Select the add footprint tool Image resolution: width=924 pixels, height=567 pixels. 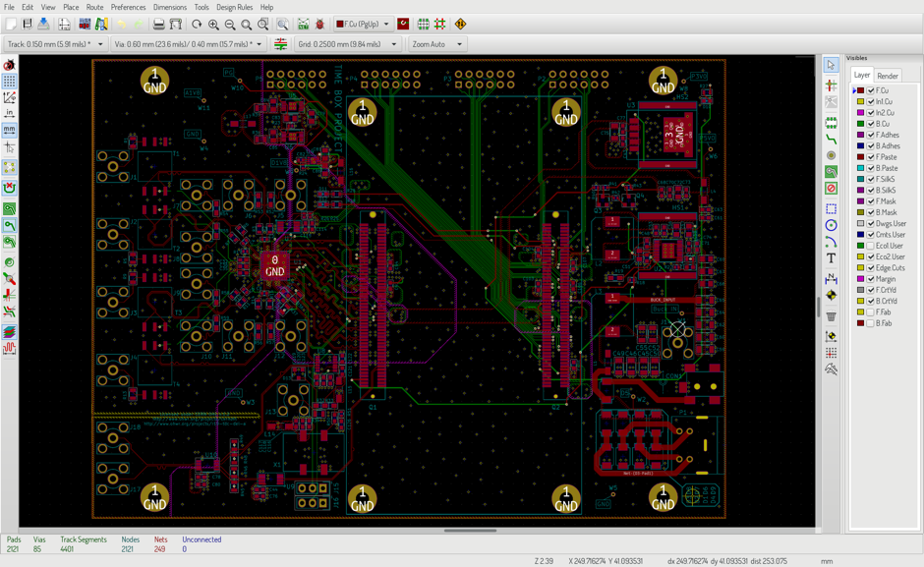pyautogui.click(x=831, y=123)
